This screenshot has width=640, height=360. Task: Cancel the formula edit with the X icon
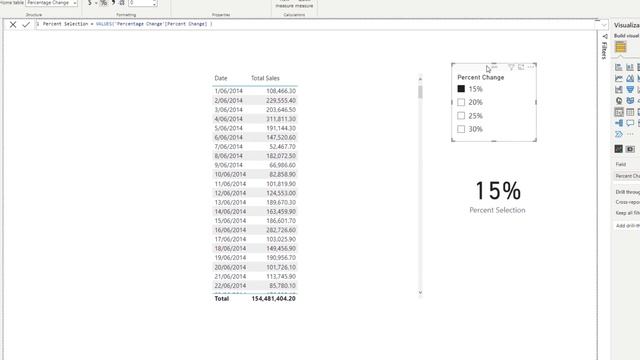[x=13, y=24]
